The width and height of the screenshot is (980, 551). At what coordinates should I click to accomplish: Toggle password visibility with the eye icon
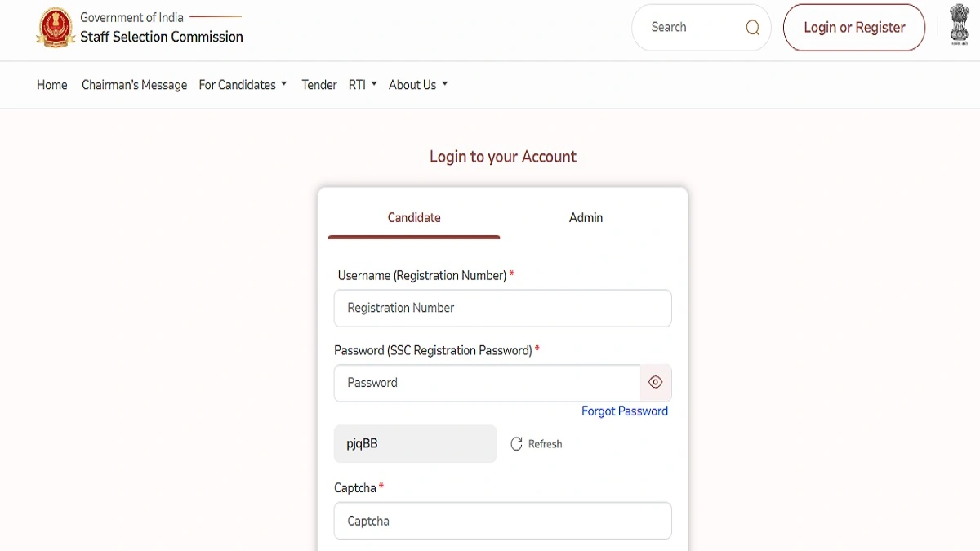pyautogui.click(x=655, y=382)
